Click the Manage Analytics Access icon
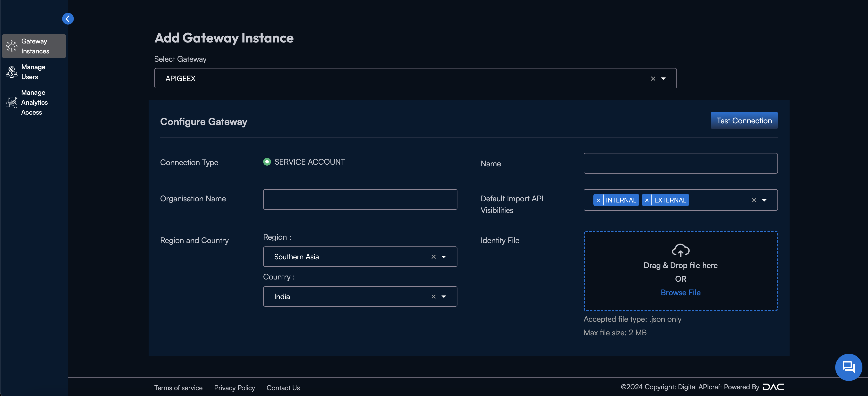Screen dimensions: 868x396 click(x=11, y=102)
